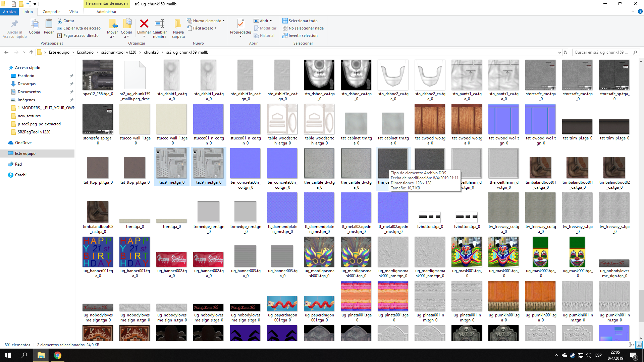Click Seleccionar todo in the ribbon

pyautogui.click(x=300, y=21)
